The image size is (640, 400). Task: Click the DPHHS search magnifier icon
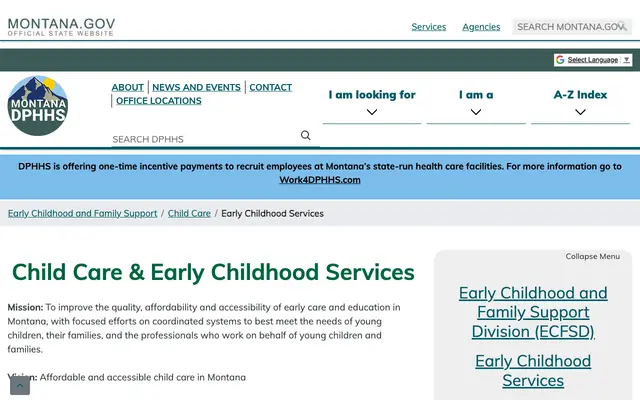[305, 135]
